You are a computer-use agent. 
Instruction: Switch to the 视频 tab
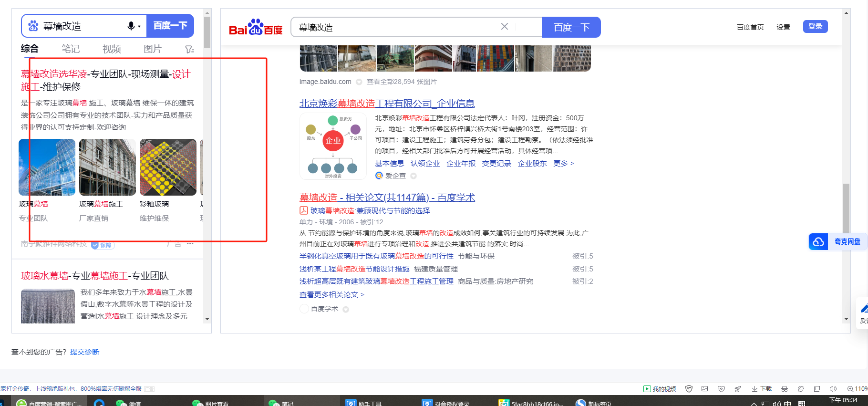(x=112, y=49)
